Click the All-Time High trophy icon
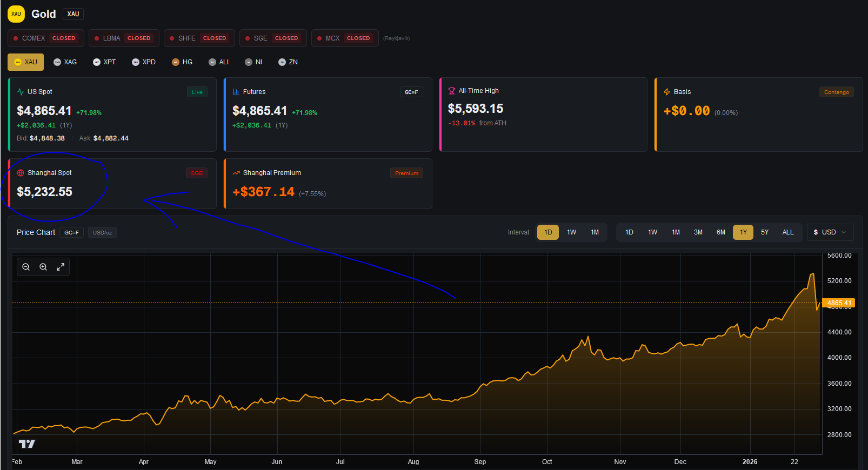The height and width of the screenshot is (470, 868). coord(452,91)
